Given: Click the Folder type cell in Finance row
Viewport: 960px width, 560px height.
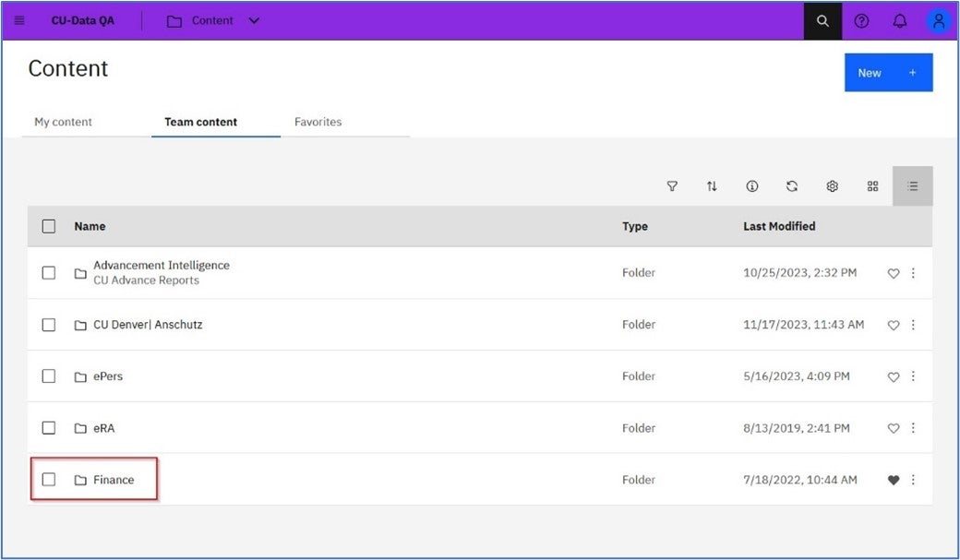Looking at the screenshot, I should [639, 480].
